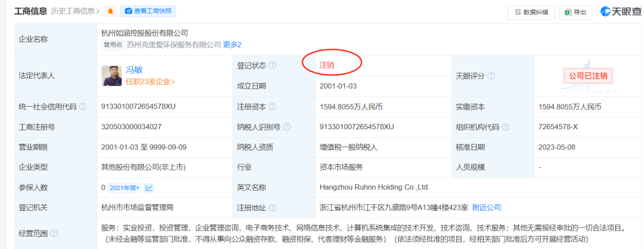Click the 曾用名 tag label
This screenshot has height=249, width=644.
[x=113, y=45]
